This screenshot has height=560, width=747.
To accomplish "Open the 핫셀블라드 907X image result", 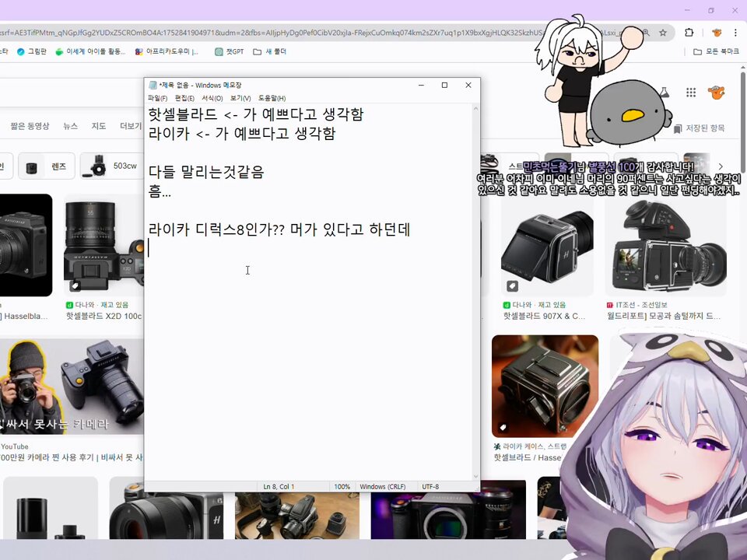I will coord(546,245).
